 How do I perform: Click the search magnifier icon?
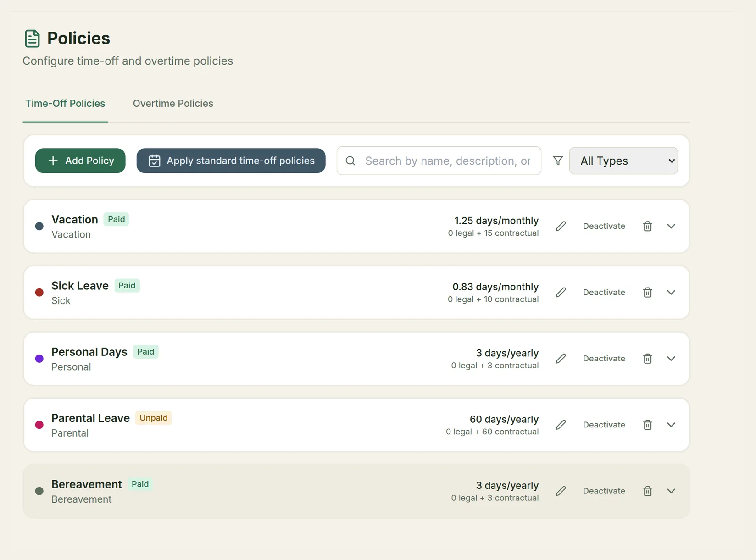click(x=350, y=161)
